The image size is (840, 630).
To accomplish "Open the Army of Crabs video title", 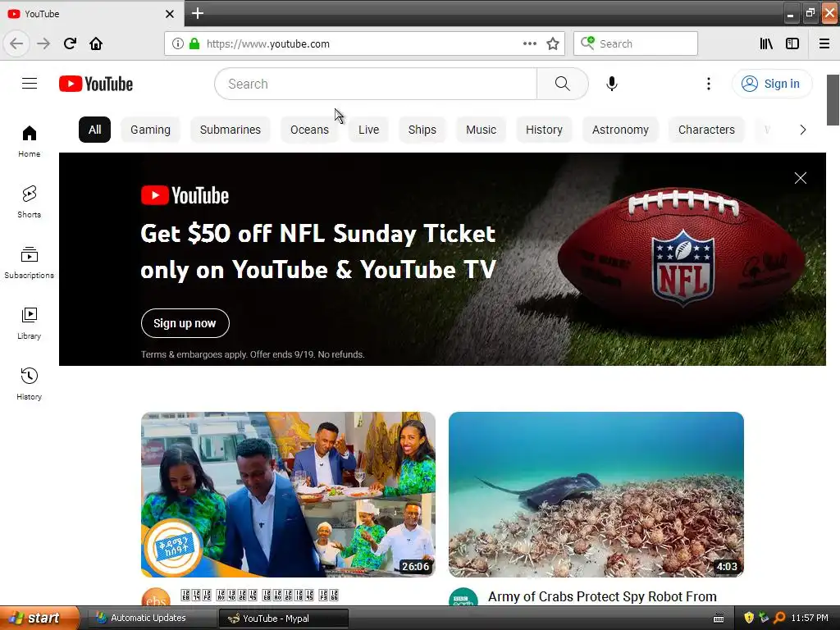I will [x=602, y=597].
